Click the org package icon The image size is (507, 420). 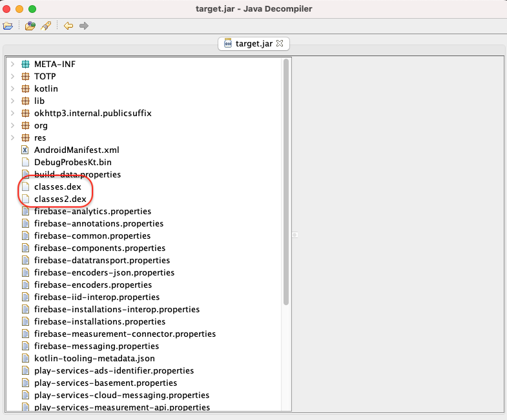pos(25,125)
